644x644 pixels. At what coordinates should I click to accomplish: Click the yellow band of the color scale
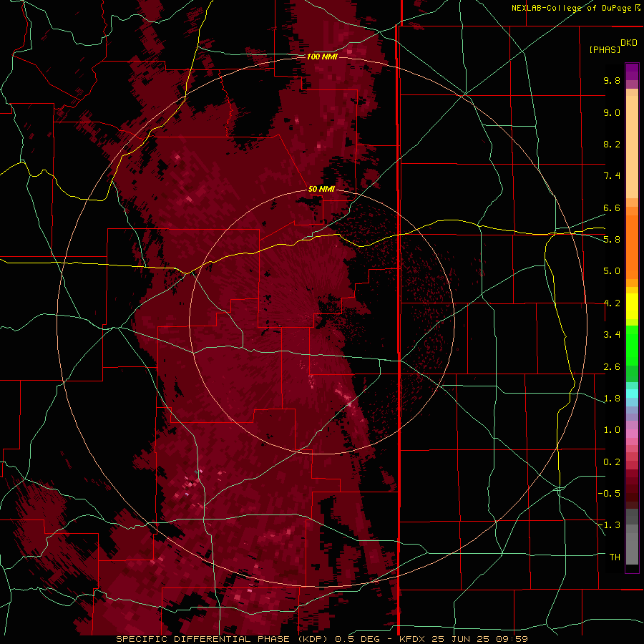[x=632, y=306]
